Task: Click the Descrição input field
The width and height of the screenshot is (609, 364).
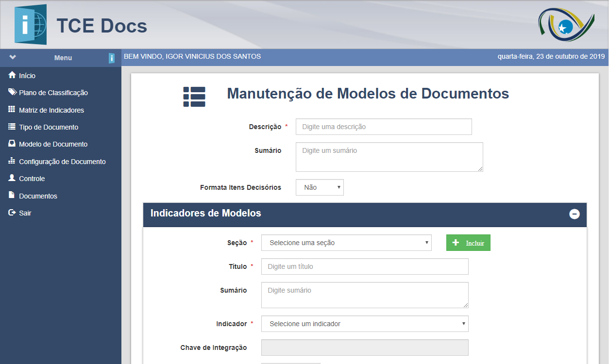Action: 383,127
